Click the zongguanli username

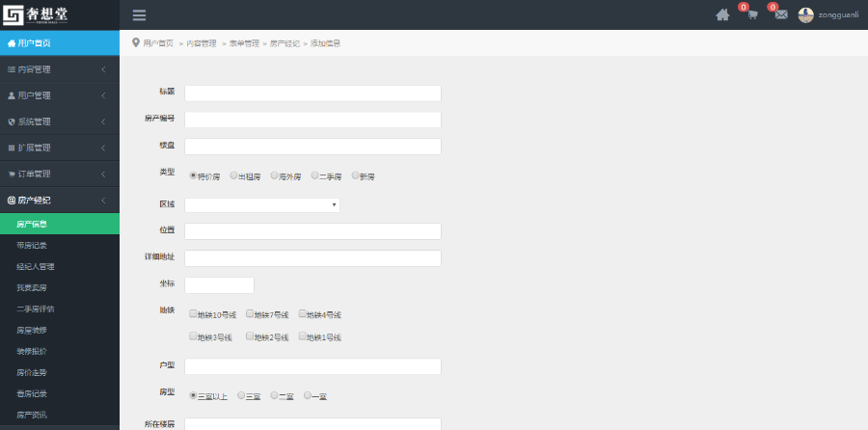(x=839, y=14)
